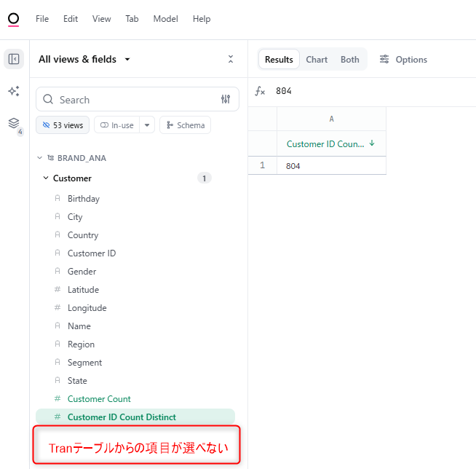The width and height of the screenshot is (476, 469).
Task: Open the Options button
Action: (x=403, y=59)
